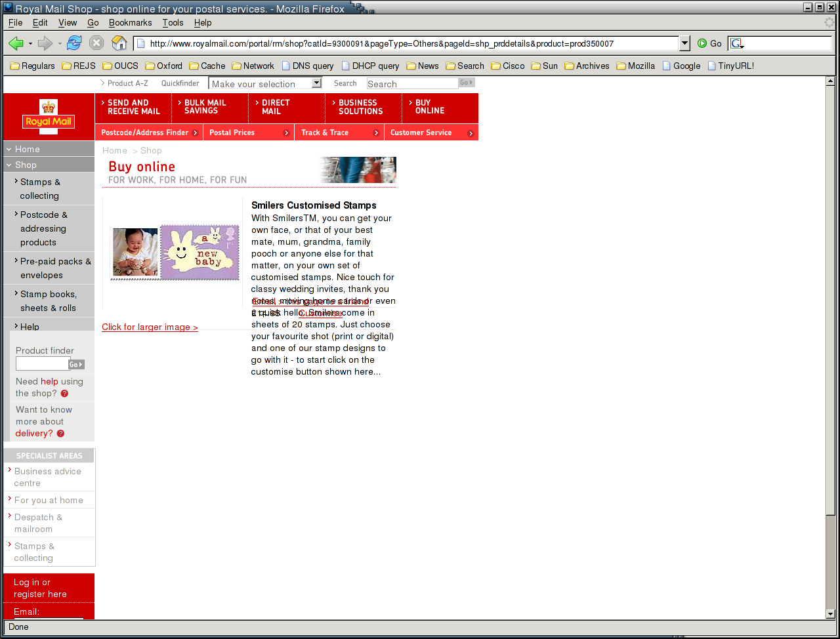Open the DHCP query bookmark
The width and height of the screenshot is (840, 639).
coord(370,66)
